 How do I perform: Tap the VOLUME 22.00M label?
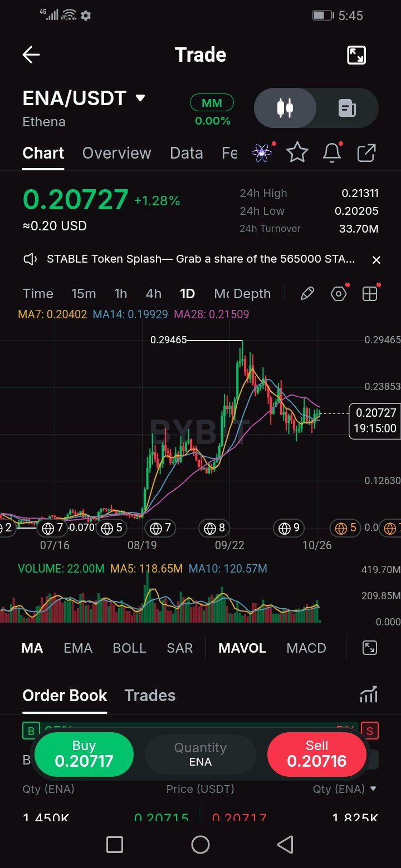(61, 569)
